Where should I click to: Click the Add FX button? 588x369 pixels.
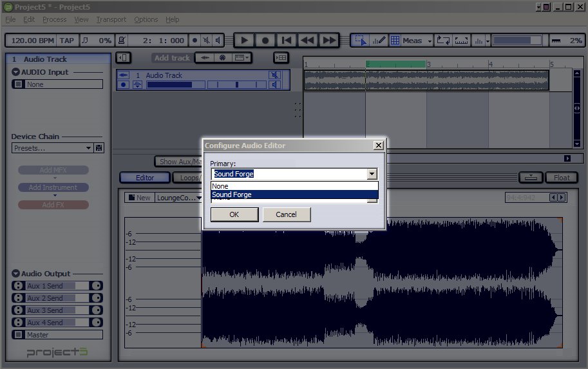(53, 205)
